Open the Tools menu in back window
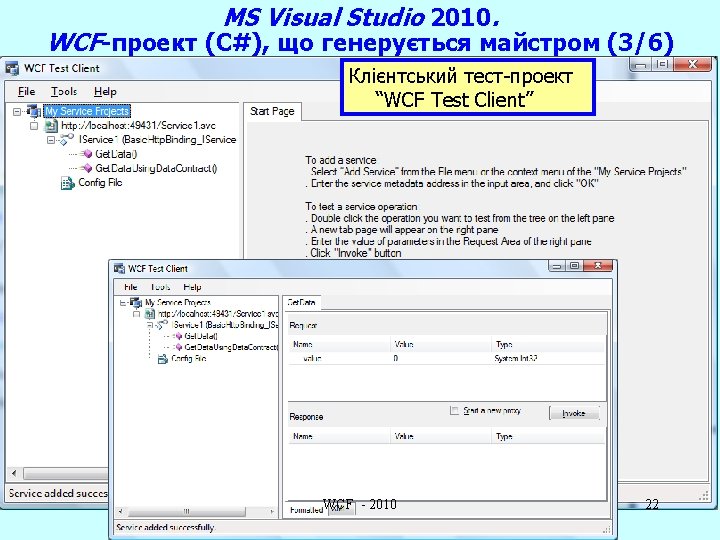720x540 pixels. click(64, 92)
